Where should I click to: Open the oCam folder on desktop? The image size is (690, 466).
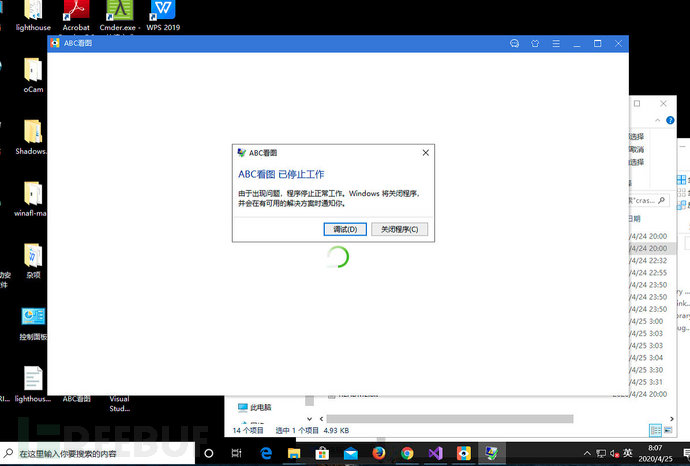pos(33,70)
